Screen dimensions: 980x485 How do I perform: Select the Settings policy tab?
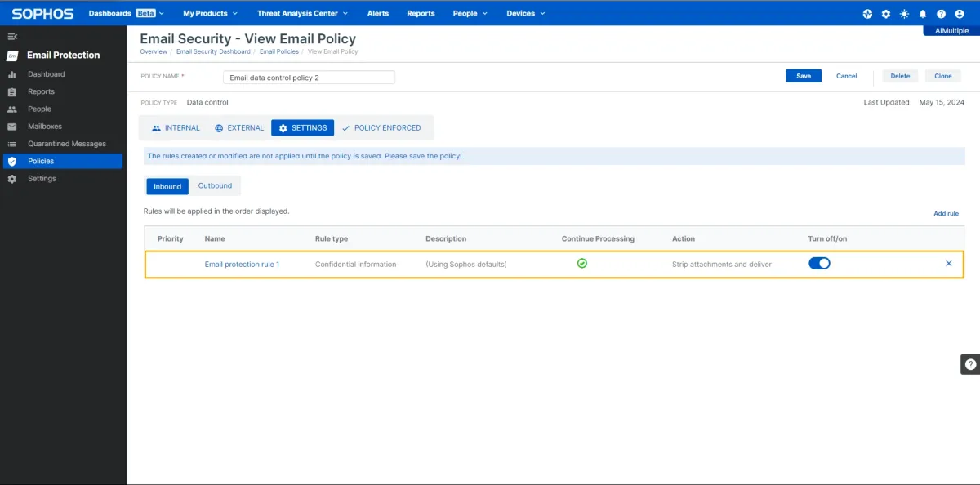pyautogui.click(x=303, y=128)
